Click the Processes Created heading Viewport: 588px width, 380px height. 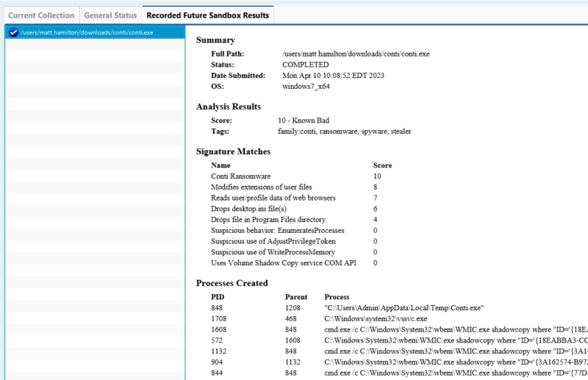(x=232, y=283)
